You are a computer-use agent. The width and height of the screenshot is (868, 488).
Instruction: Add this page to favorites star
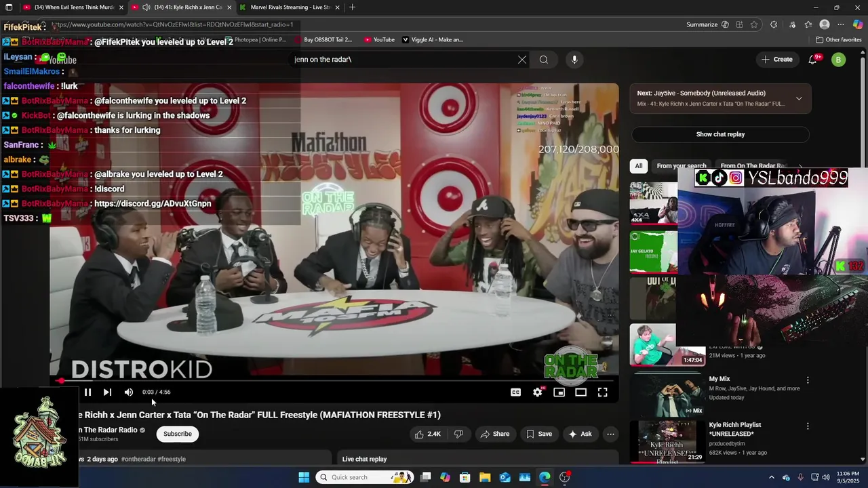754,24
